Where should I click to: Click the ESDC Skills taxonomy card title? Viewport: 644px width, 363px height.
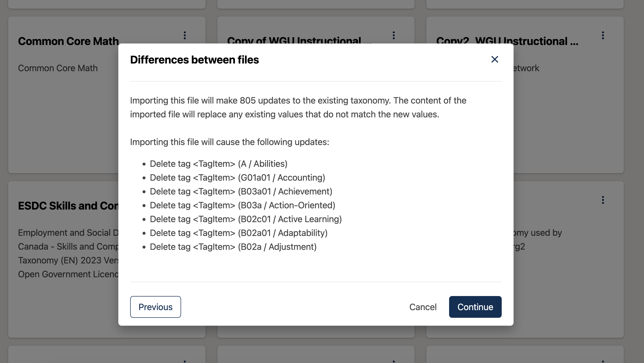(69, 206)
